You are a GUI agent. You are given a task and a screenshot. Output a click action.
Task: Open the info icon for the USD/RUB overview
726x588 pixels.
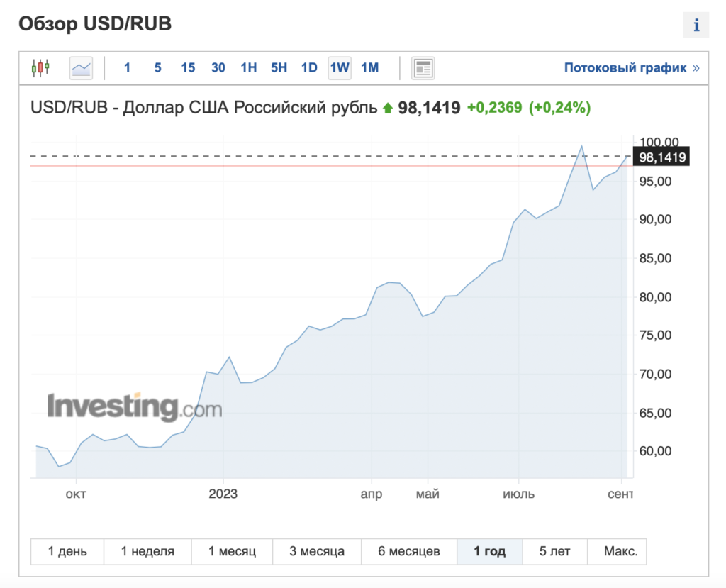pyautogui.click(x=696, y=25)
